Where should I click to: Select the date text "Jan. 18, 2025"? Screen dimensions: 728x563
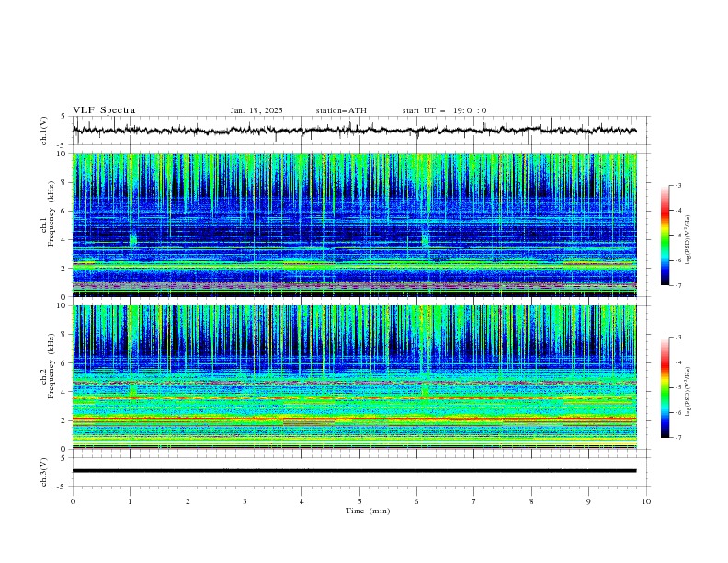tap(256, 110)
